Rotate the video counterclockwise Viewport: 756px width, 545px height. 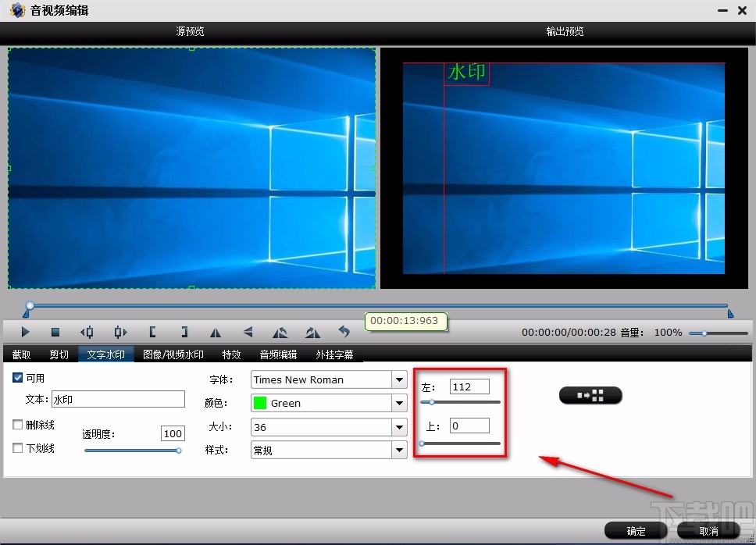click(280, 332)
